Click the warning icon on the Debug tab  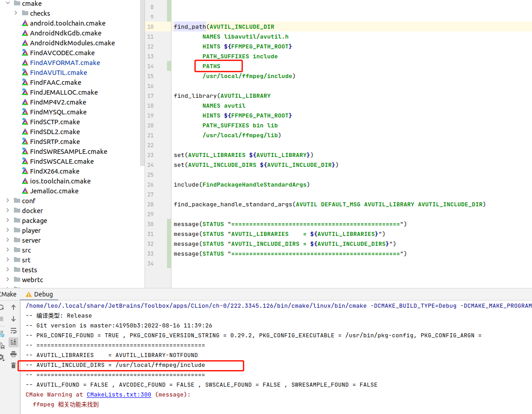click(x=28, y=294)
